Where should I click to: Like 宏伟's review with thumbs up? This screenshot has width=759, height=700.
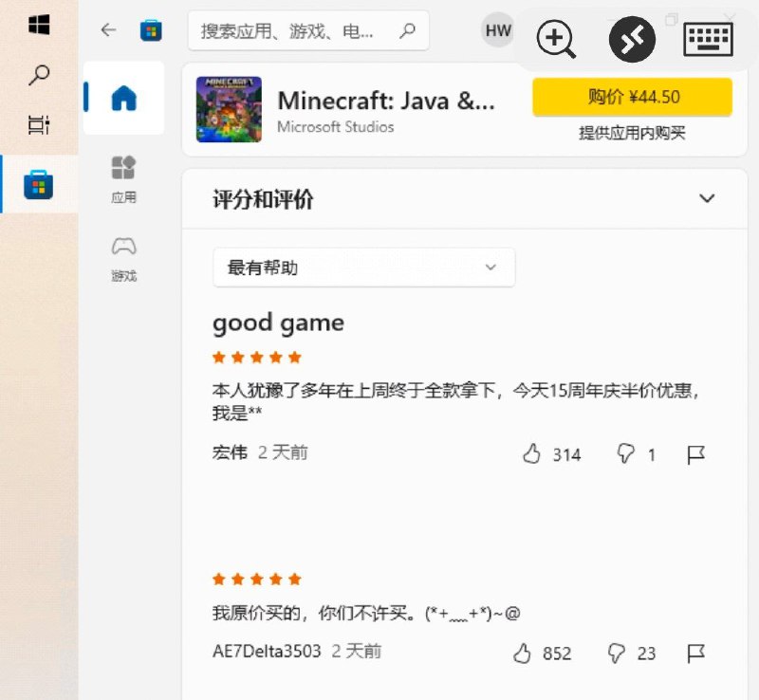531,454
